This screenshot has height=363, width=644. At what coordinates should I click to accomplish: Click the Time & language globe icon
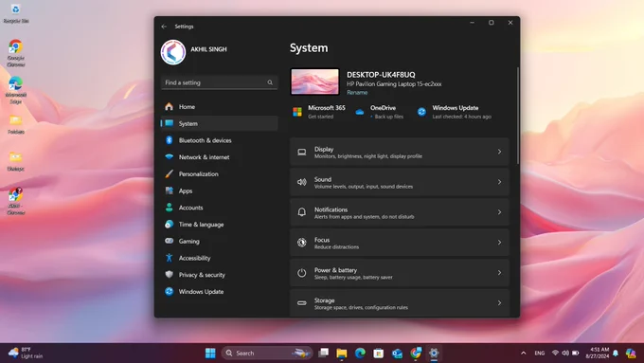(169, 224)
